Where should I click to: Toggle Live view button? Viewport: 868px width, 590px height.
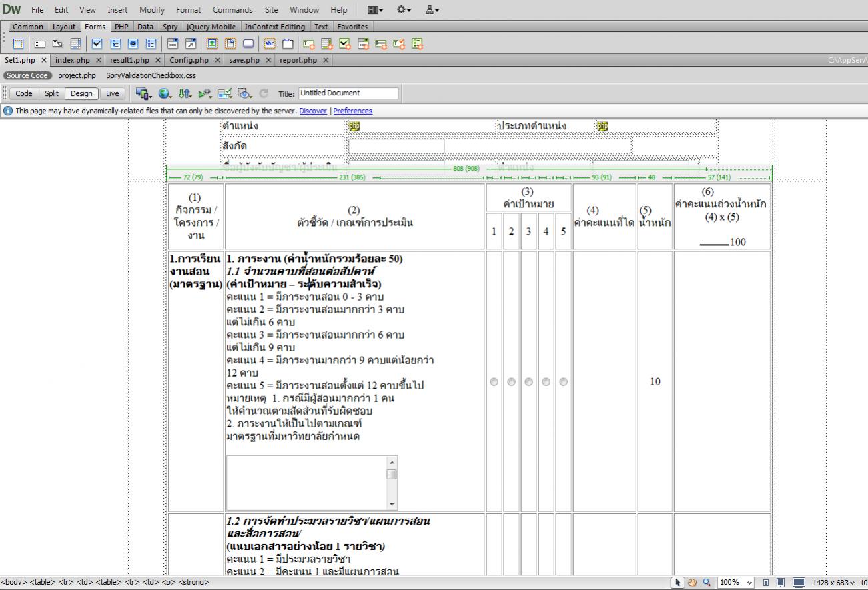[112, 93]
